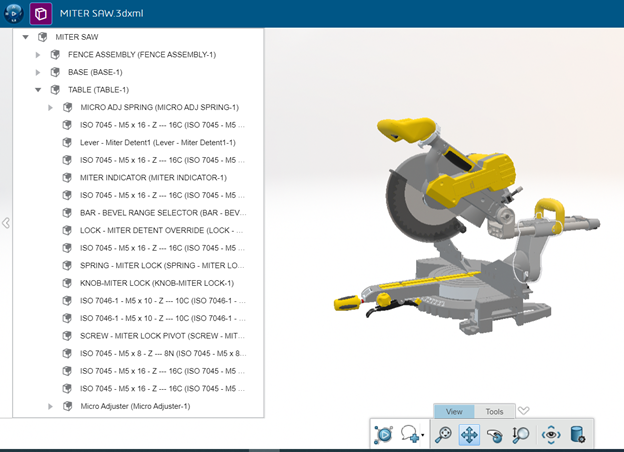Image resolution: width=624 pixels, height=452 pixels.
Task: Activate the Pan arrows tool
Action: pyautogui.click(x=469, y=434)
